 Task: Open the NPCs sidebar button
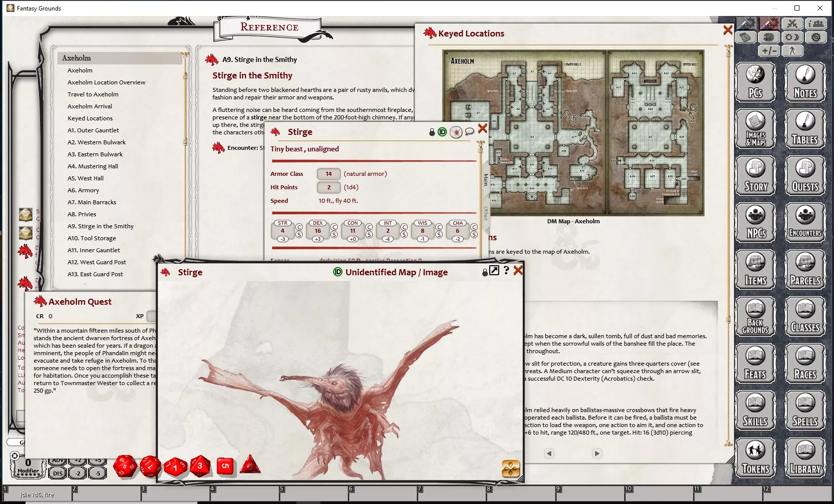click(755, 222)
